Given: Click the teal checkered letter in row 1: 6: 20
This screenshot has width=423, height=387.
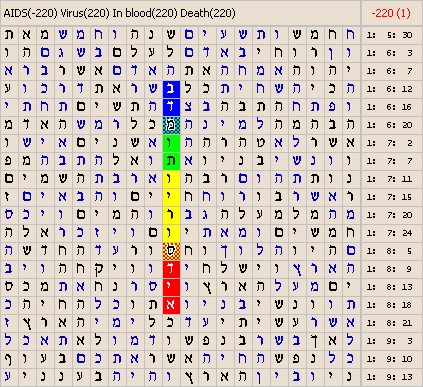Looking at the screenshot, I should click(x=171, y=125).
